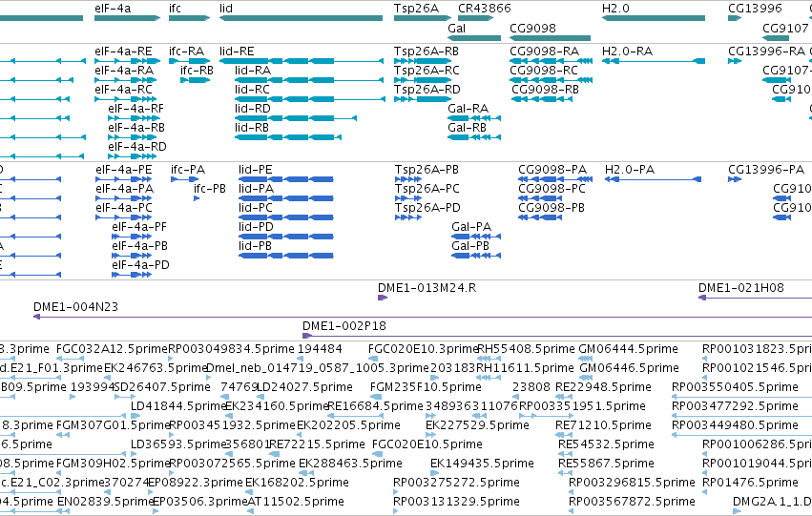Open EST GM06444.5prime
This screenshot has width=812, height=516.
pos(628,349)
